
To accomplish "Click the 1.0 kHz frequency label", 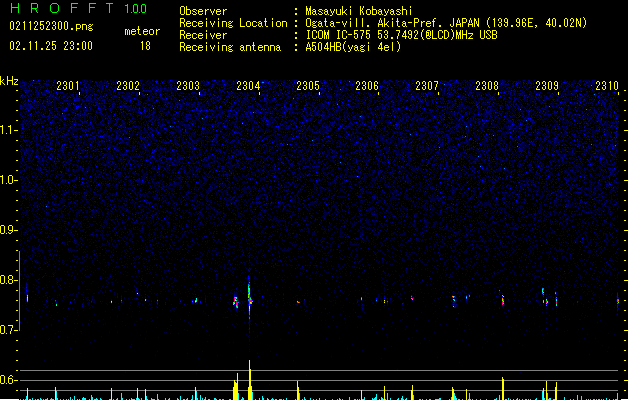I will pos(7,180).
